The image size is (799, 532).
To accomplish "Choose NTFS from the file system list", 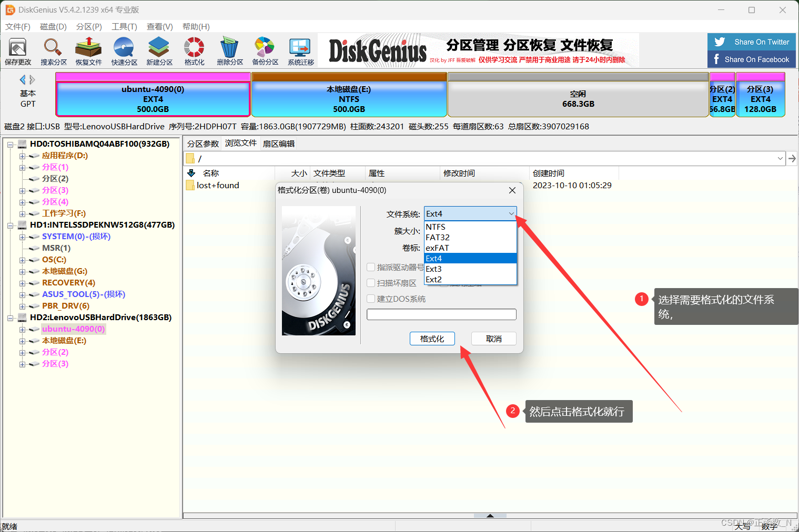I will [x=470, y=227].
